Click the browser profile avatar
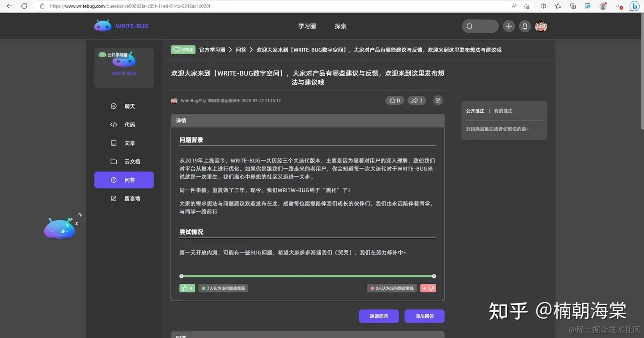 603,6
